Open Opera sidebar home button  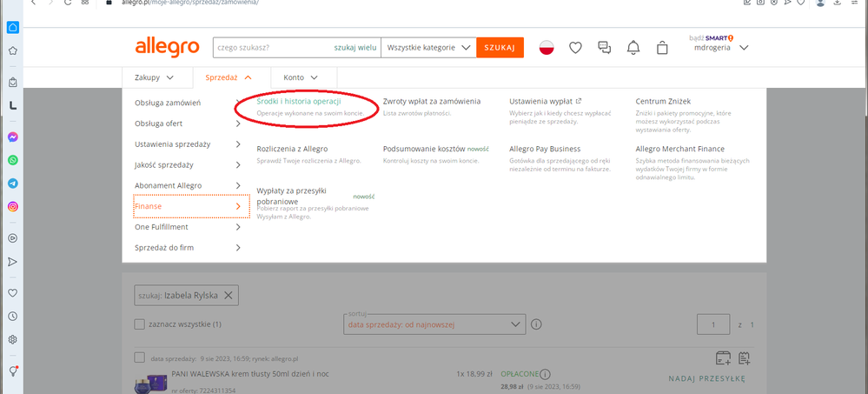point(13,27)
